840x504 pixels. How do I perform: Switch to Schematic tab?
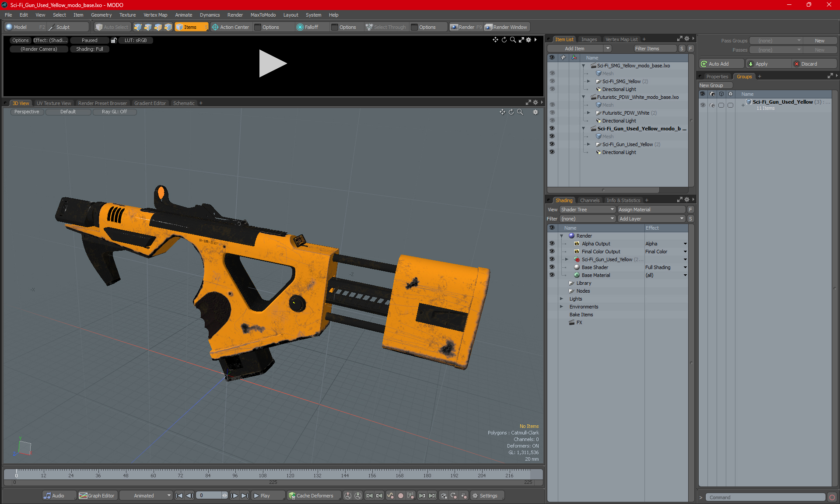coord(184,103)
